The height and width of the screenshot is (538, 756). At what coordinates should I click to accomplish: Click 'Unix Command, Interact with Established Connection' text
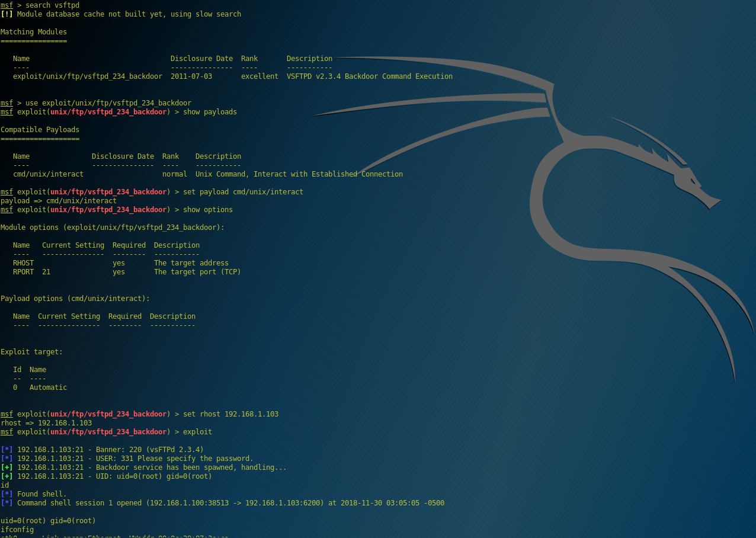tap(299, 174)
